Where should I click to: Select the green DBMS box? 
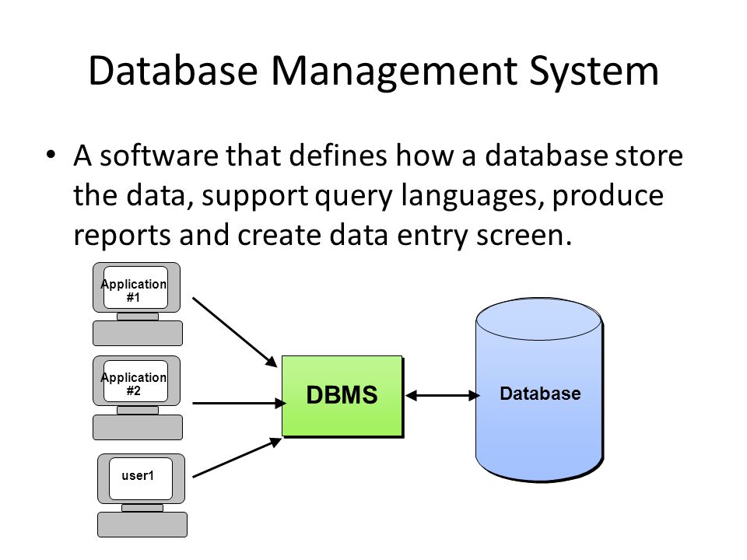click(x=342, y=396)
